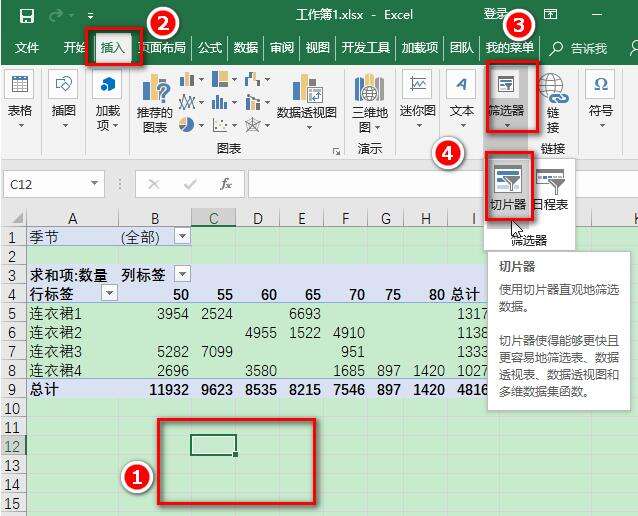Switch to the 开始 tab
This screenshot has width=638, height=516.
(x=74, y=48)
